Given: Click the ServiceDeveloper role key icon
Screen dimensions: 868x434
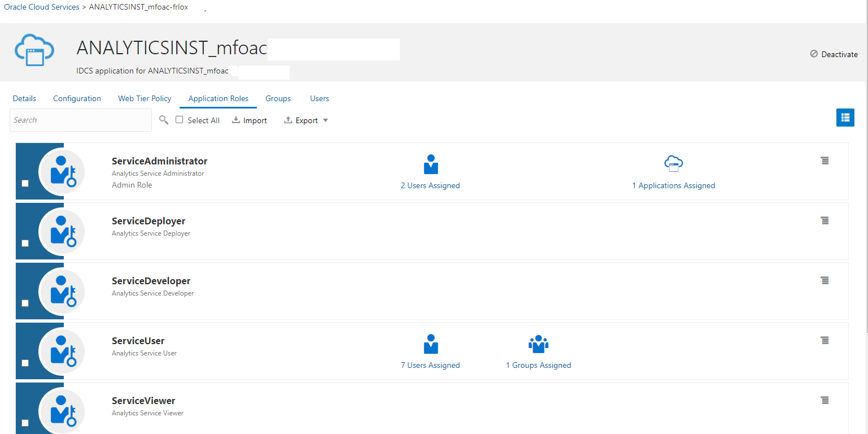Looking at the screenshot, I should coord(62,291).
